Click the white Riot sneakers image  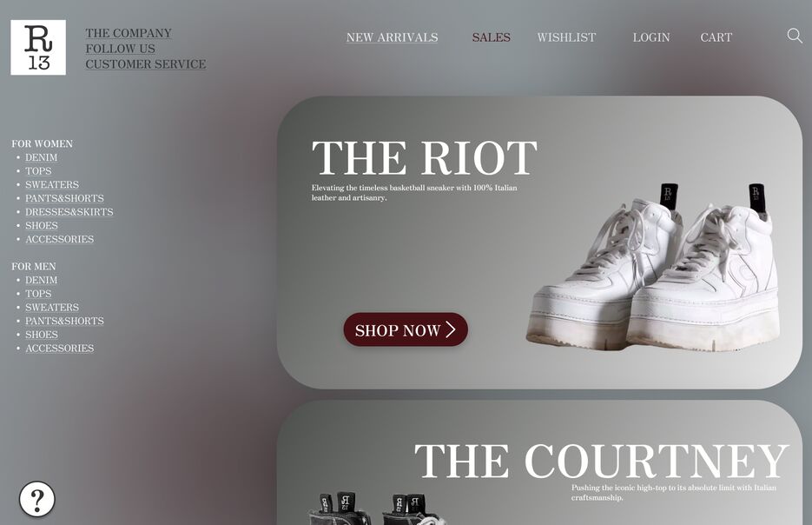[652, 267]
